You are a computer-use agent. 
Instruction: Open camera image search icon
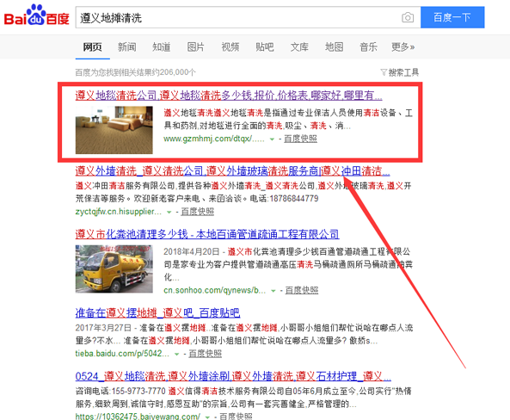408,17
